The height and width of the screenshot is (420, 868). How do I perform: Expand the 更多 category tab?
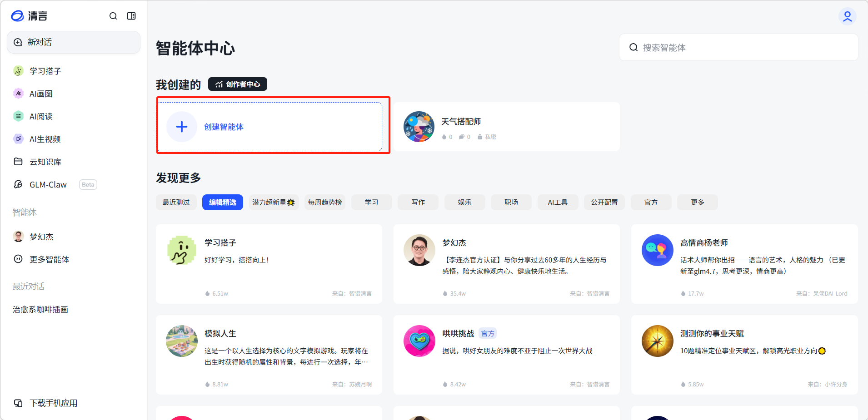pyautogui.click(x=697, y=202)
